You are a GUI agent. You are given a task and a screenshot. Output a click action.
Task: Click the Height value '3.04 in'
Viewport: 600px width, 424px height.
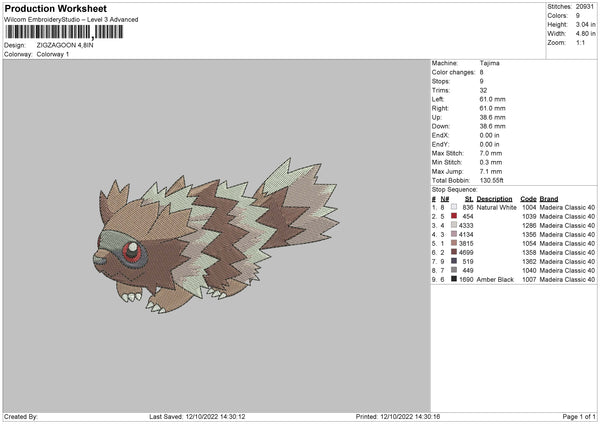click(x=585, y=24)
